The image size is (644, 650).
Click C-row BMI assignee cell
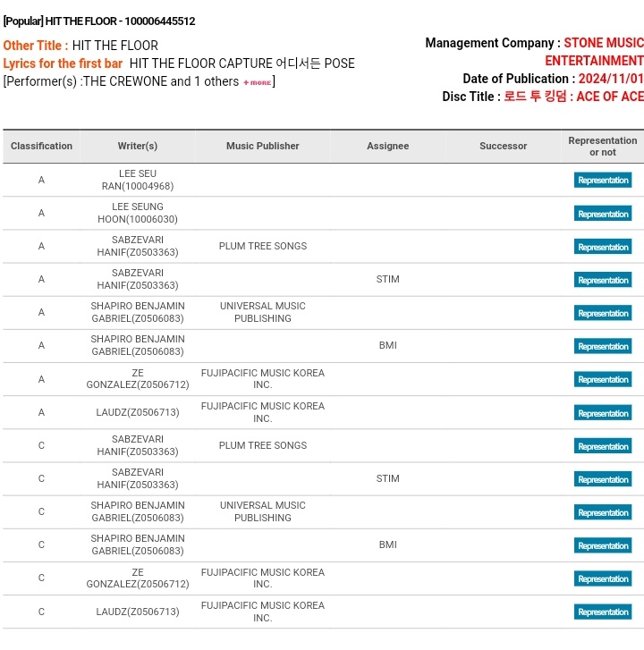pyautogui.click(x=387, y=544)
